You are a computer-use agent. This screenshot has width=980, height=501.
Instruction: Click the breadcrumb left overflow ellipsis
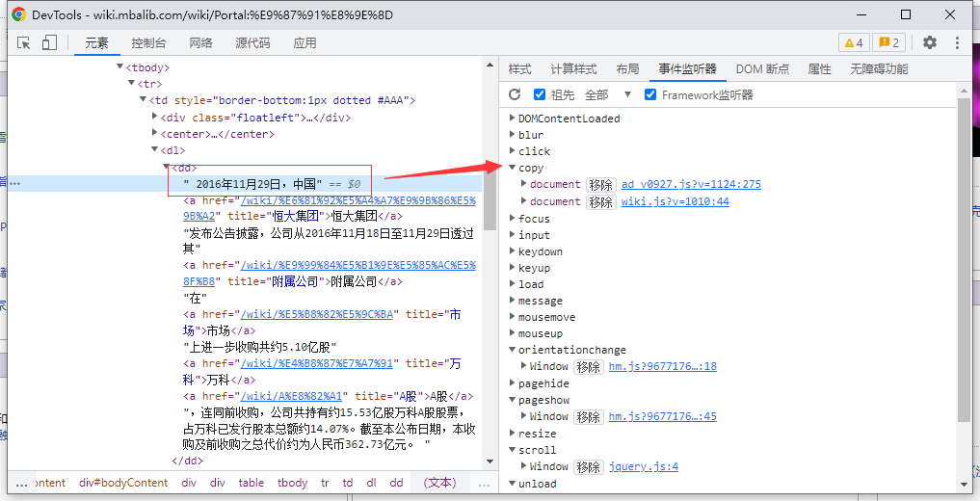[x=22, y=483]
